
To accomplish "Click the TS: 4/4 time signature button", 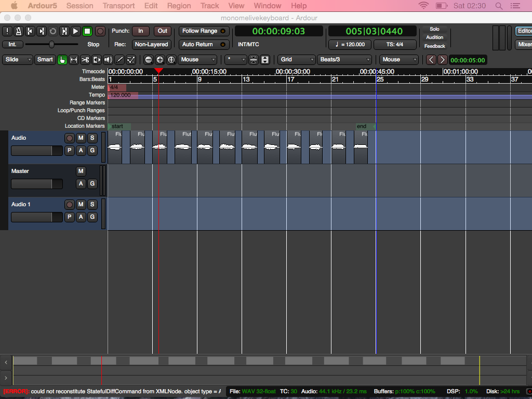I will pyautogui.click(x=395, y=45).
